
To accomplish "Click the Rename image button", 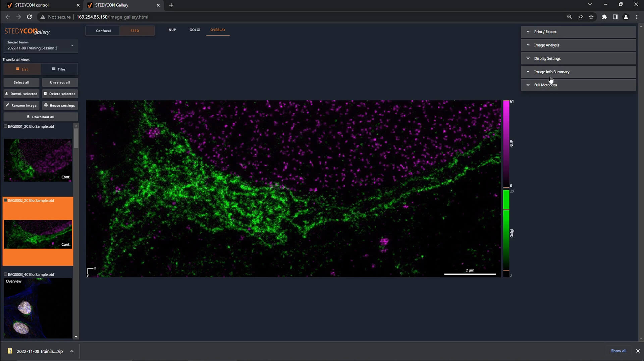I will (x=21, y=106).
